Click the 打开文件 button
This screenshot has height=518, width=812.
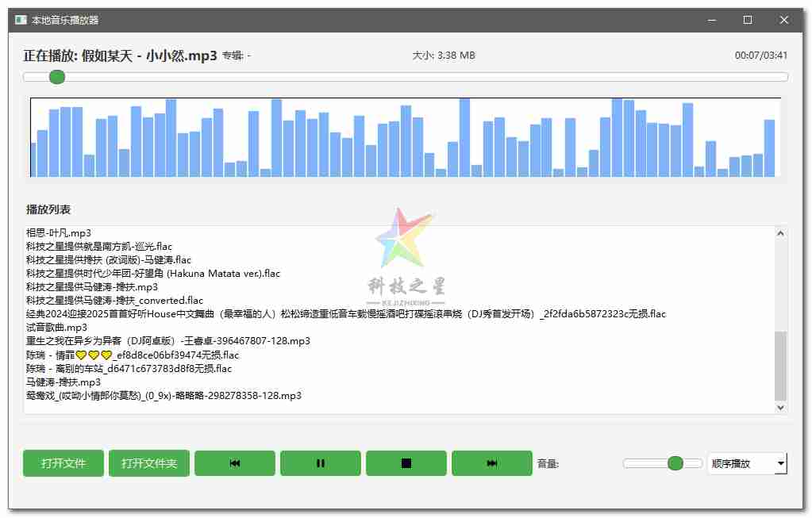point(63,463)
